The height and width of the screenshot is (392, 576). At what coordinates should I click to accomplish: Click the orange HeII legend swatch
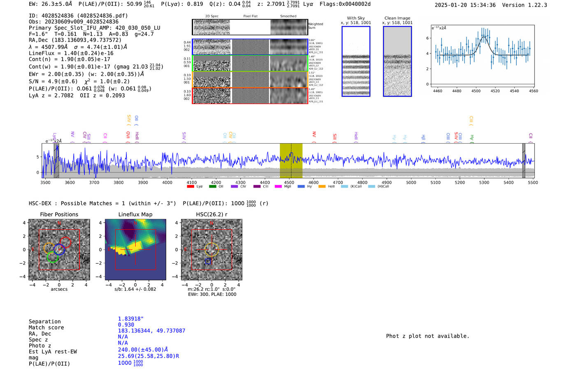pyautogui.click(x=322, y=186)
